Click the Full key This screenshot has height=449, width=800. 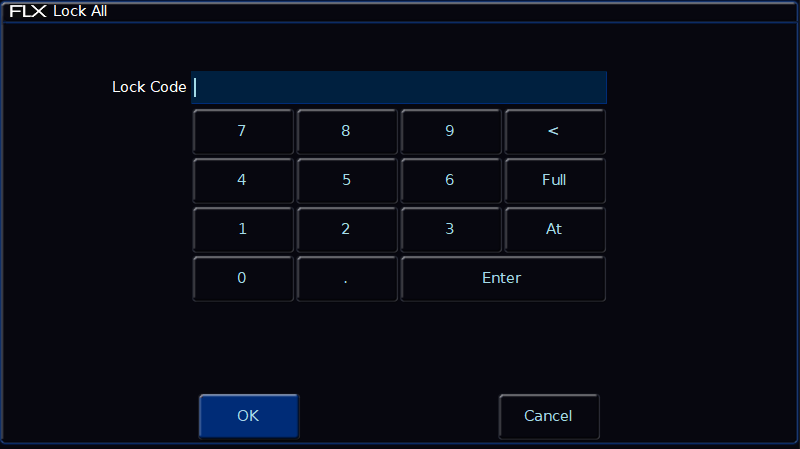555,180
